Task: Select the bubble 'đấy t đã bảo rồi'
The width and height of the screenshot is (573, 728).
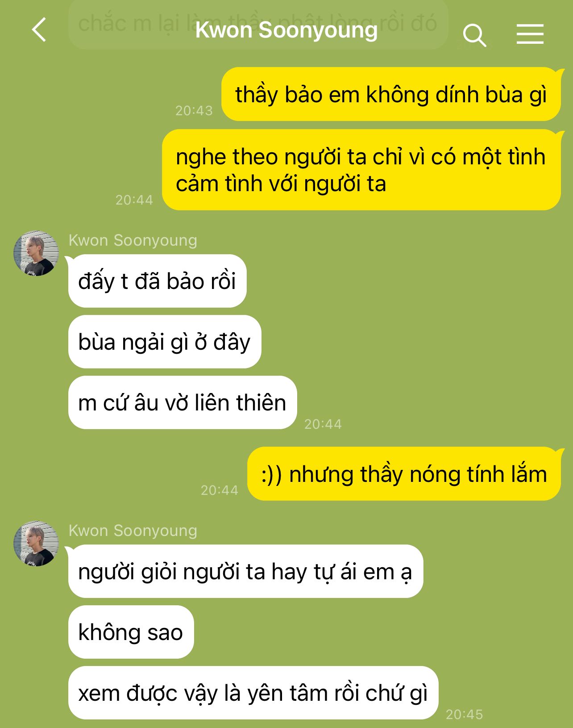Action: pos(157,281)
